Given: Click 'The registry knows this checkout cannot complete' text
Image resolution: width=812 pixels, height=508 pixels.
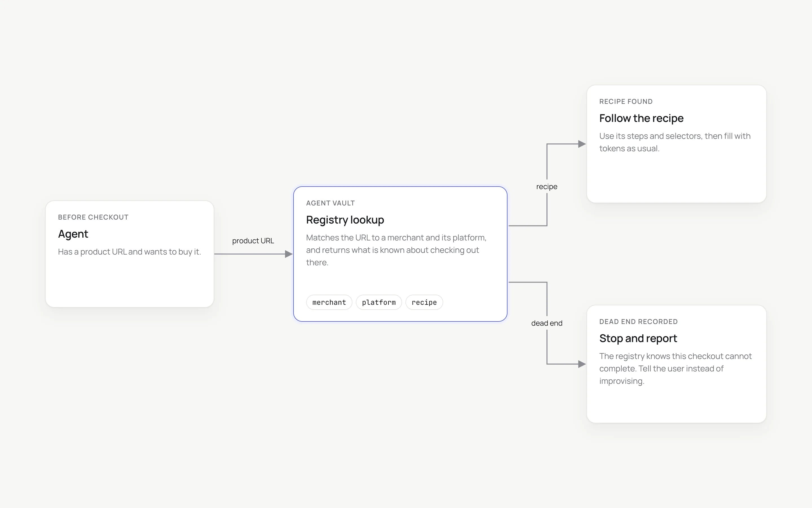Looking at the screenshot, I should point(676,369).
